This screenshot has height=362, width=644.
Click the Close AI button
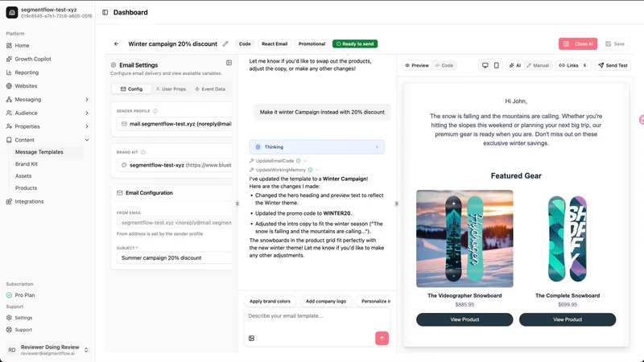pos(578,44)
